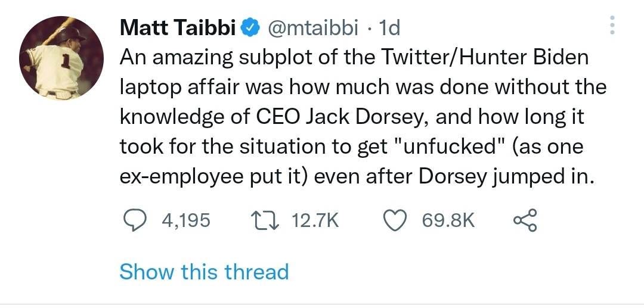Show this thread
Screen dimensions: 644x308
click(204, 272)
